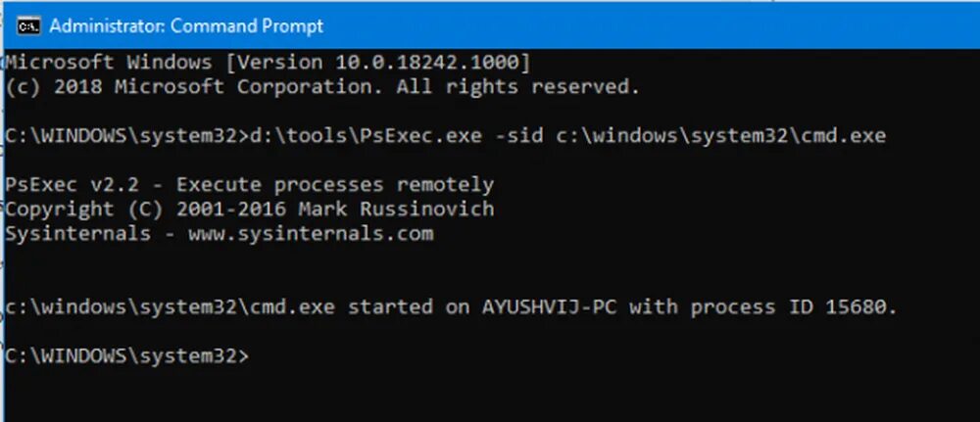Click the Administrator: Command Prompt title text
The width and height of the screenshot is (980, 422).
click(186, 26)
